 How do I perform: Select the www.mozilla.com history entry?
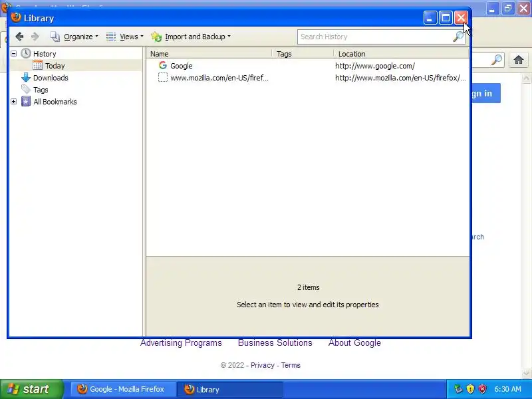tap(308, 78)
